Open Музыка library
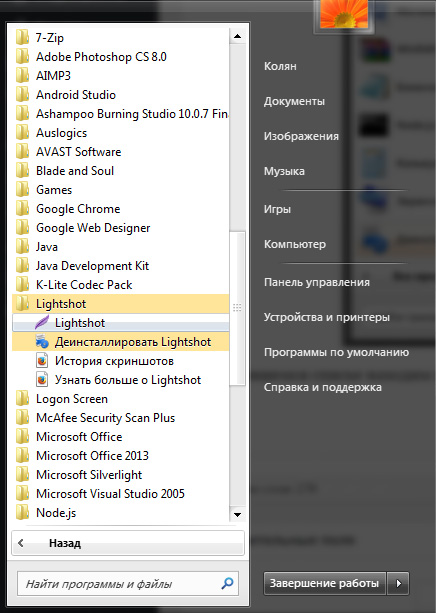Screen dimensions: 436x613 (284, 171)
